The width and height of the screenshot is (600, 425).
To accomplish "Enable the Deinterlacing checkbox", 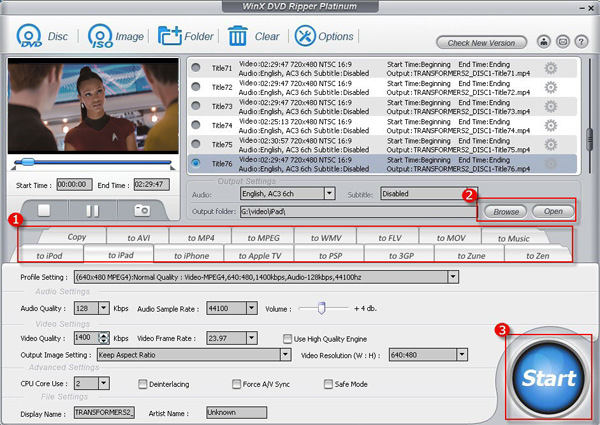I will tap(142, 384).
